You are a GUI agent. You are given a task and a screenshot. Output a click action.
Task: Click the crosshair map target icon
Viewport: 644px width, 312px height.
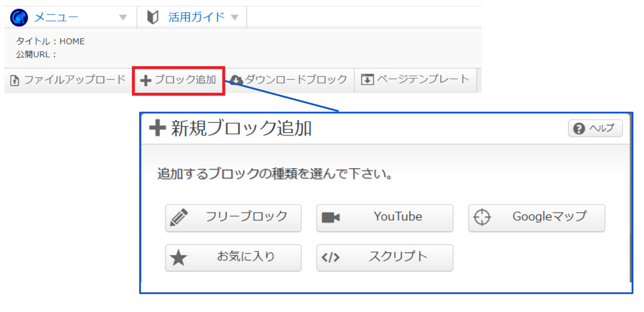482,217
